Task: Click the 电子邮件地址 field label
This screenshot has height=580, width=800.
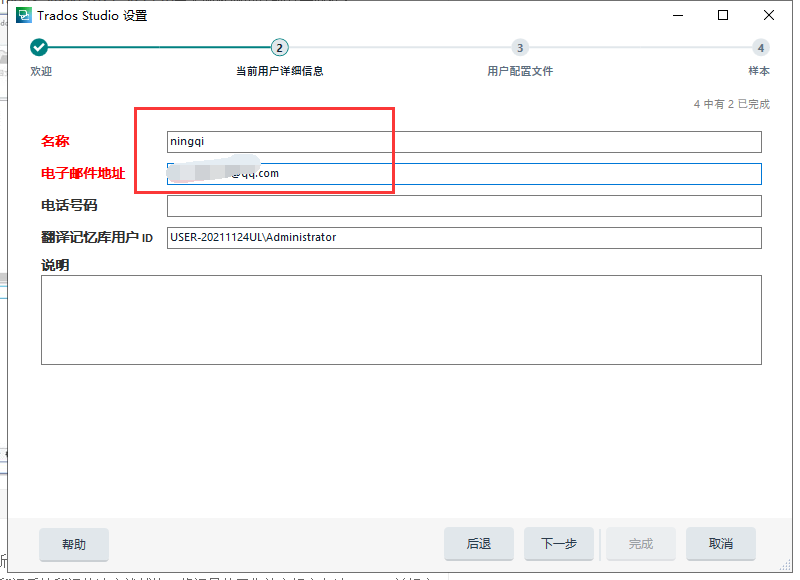Action: tap(83, 173)
